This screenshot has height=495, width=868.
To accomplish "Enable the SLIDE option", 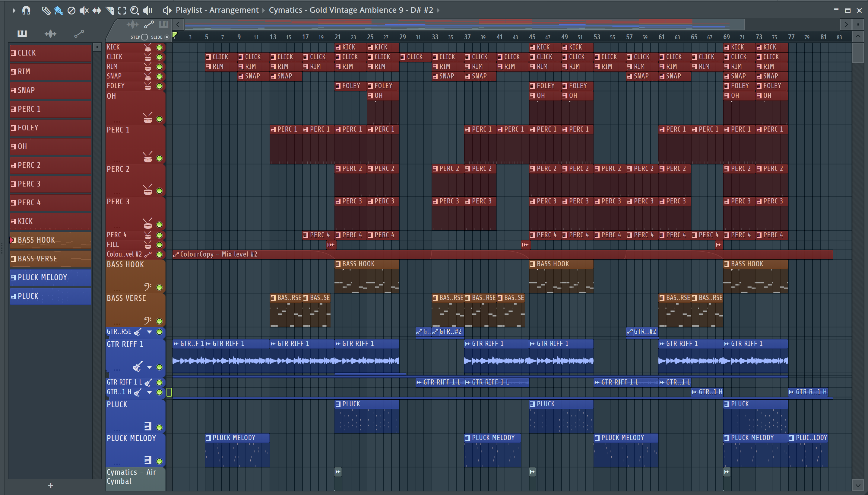I will (166, 37).
